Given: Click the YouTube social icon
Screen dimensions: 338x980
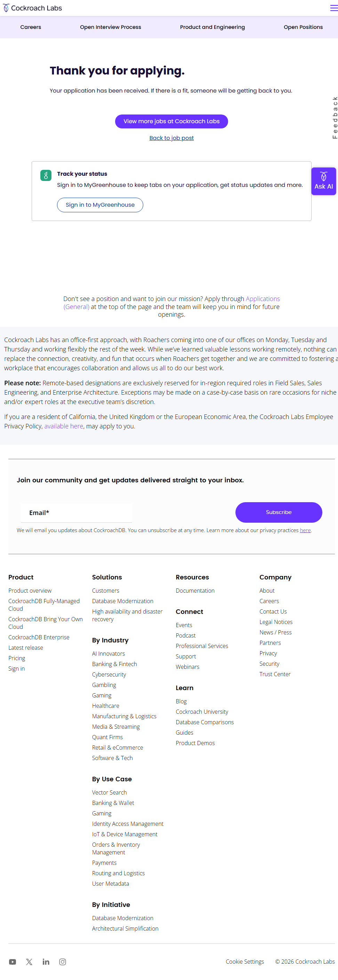Looking at the screenshot, I should [x=13, y=962].
